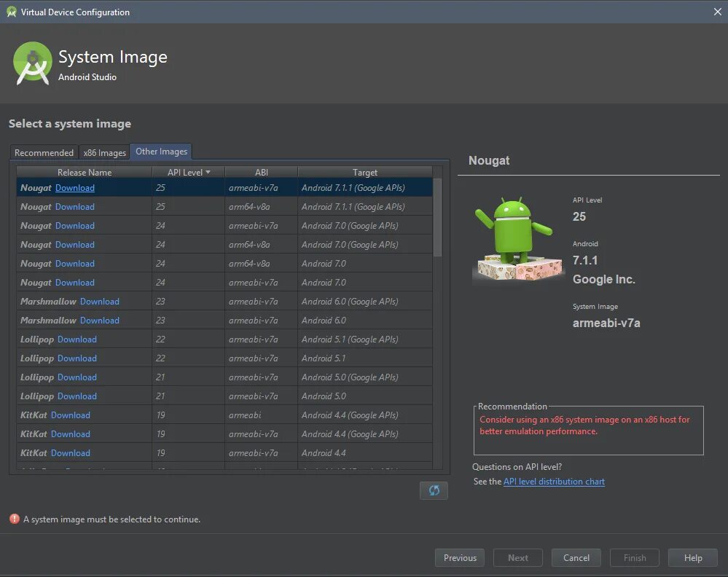The image size is (728, 577).
Task: Click the title bar Android icon
Action: click(x=11, y=12)
